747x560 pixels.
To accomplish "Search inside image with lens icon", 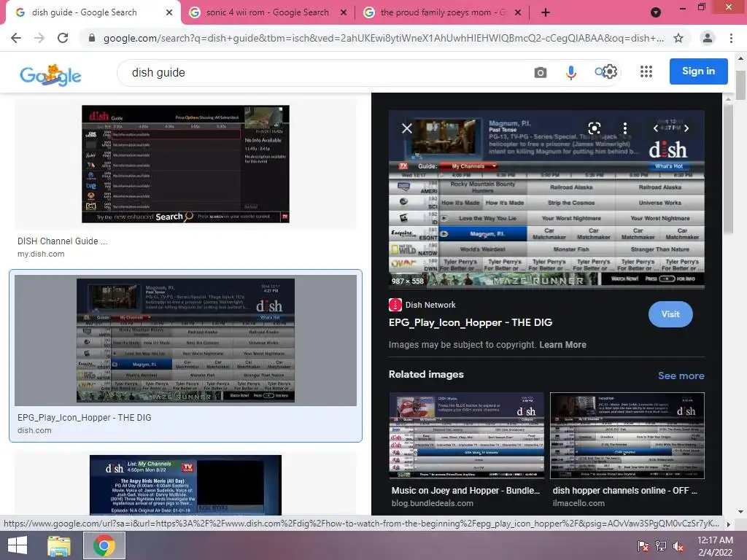I will click(594, 128).
